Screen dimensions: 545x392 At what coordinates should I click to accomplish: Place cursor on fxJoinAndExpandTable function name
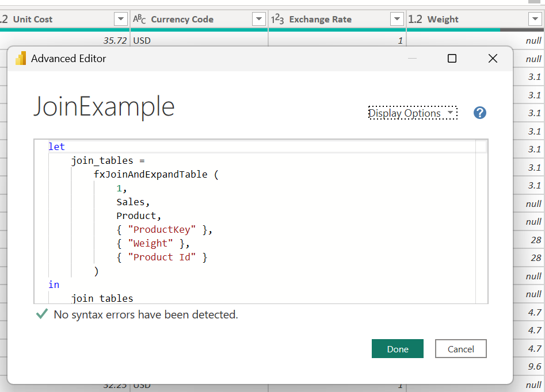pyautogui.click(x=150, y=174)
